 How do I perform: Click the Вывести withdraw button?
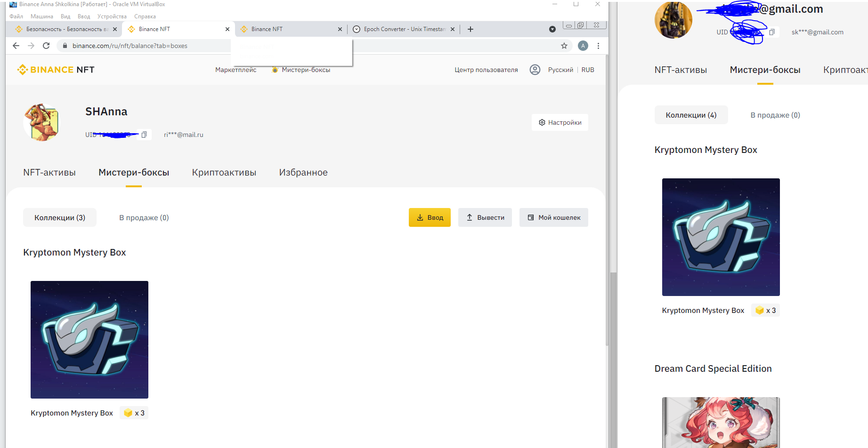pyautogui.click(x=485, y=217)
